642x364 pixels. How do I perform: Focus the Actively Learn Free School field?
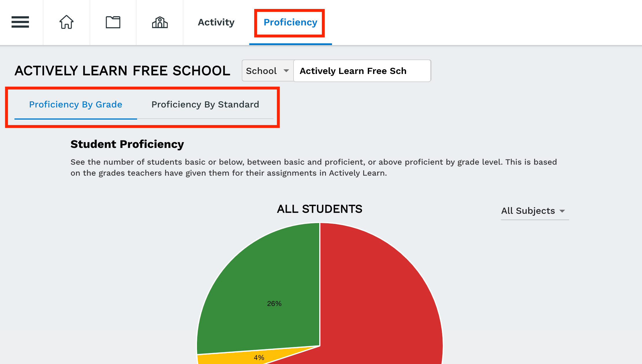[362, 71]
